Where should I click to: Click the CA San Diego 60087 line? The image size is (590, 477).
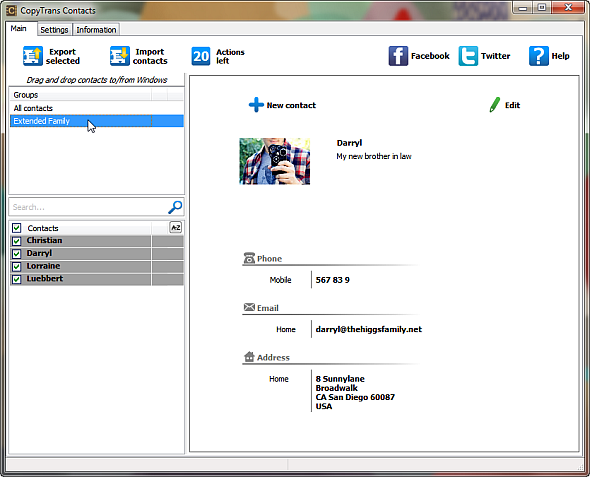tap(355, 397)
